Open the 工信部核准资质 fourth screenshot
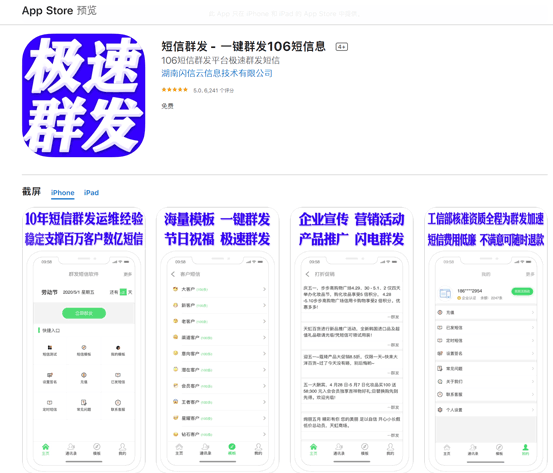The image size is (553, 473). 486,339
